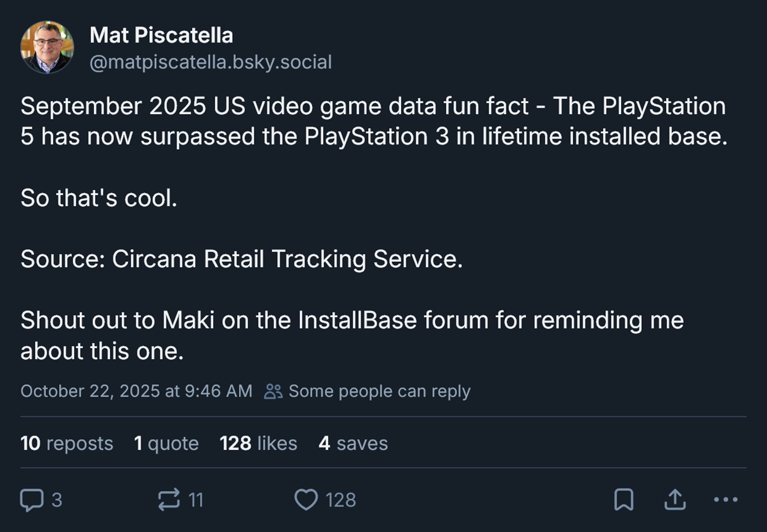Screen dimensions: 767x532
Task: Open the "1 quote" link
Action: (x=166, y=443)
